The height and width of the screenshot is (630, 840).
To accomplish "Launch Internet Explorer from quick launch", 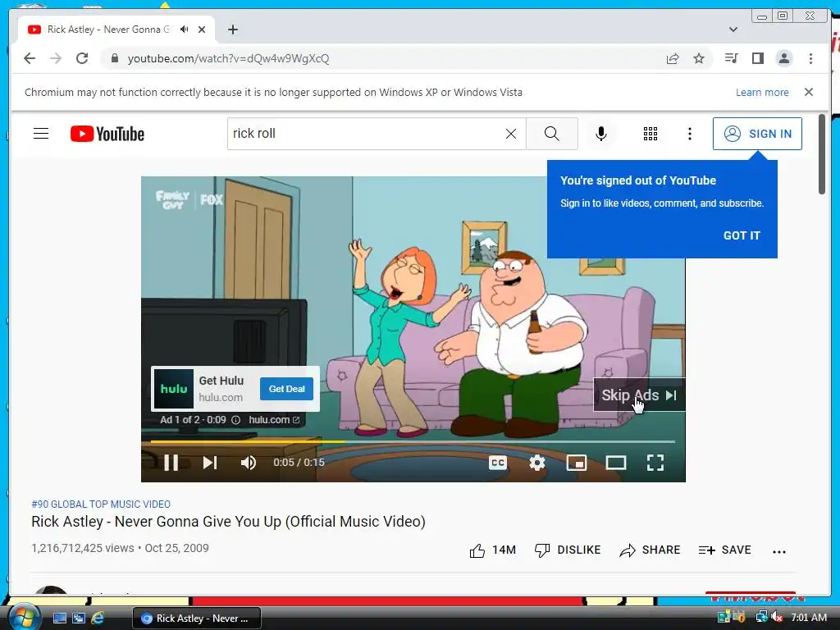I will click(98, 619).
